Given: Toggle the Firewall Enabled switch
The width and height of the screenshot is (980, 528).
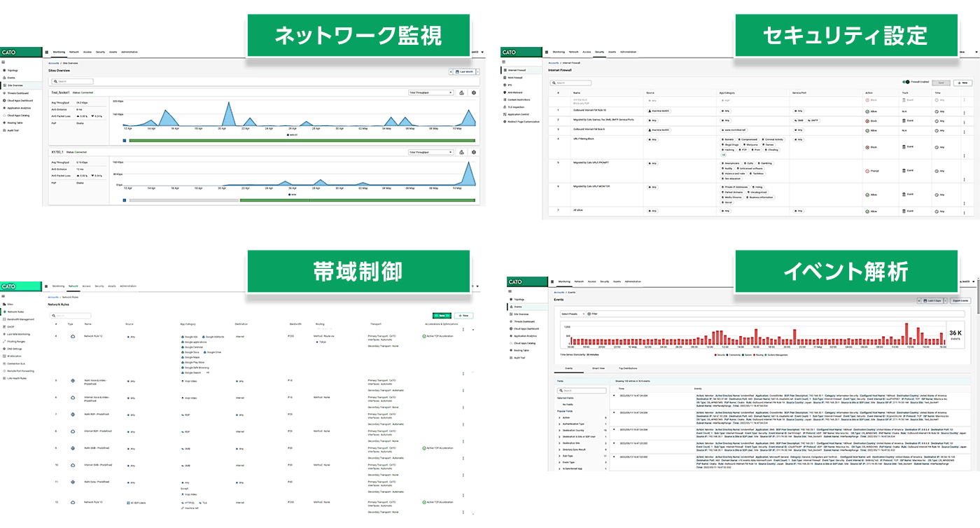Looking at the screenshot, I should 906,82.
